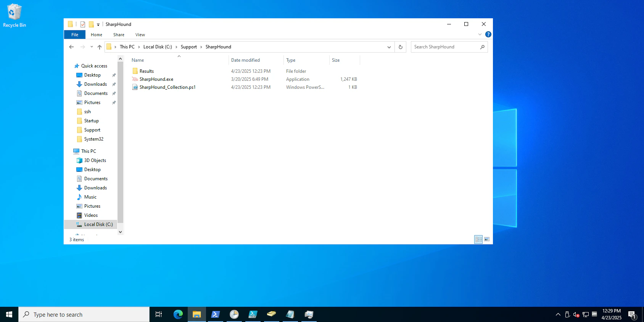Select the SharpHound.exe application icon
644x322 pixels.
click(x=135, y=79)
